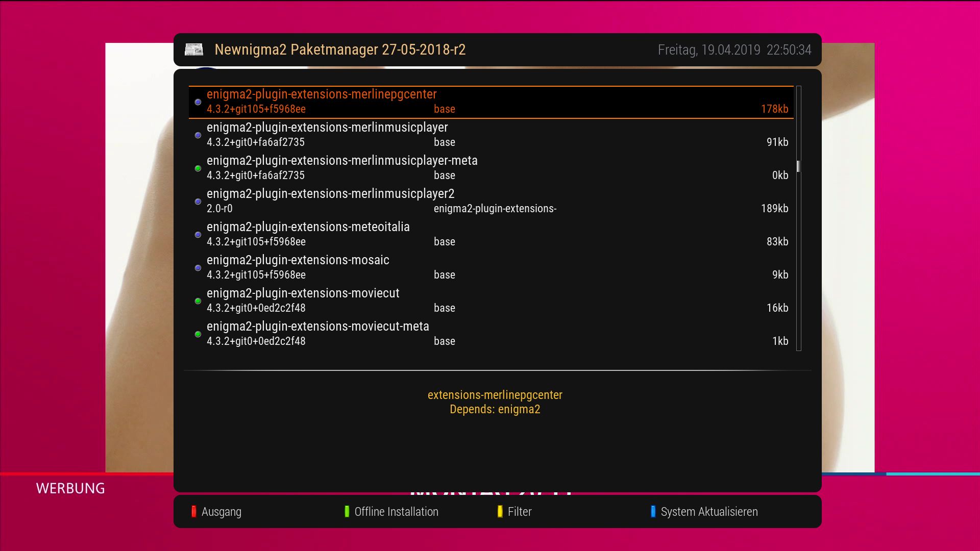Select the moviecut-meta package row
This screenshot has height=551, width=980.
point(317,327)
